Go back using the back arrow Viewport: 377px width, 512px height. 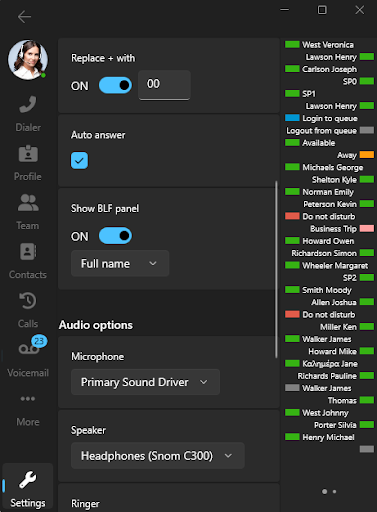24,16
